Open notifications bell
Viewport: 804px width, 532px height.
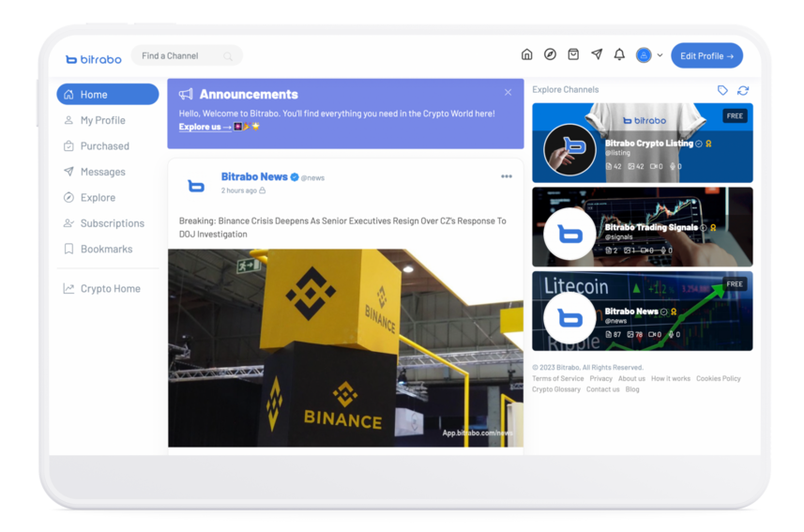click(x=619, y=55)
